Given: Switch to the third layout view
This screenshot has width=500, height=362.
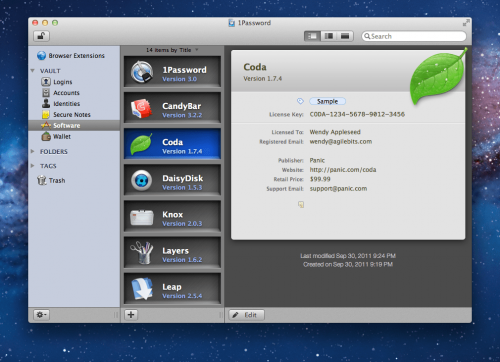Looking at the screenshot, I should (x=345, y=36).
